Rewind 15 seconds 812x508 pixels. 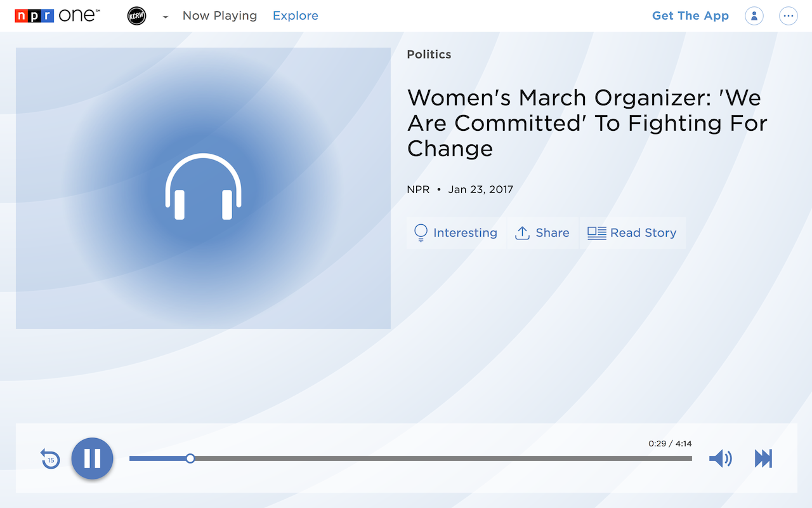(50, 458)
